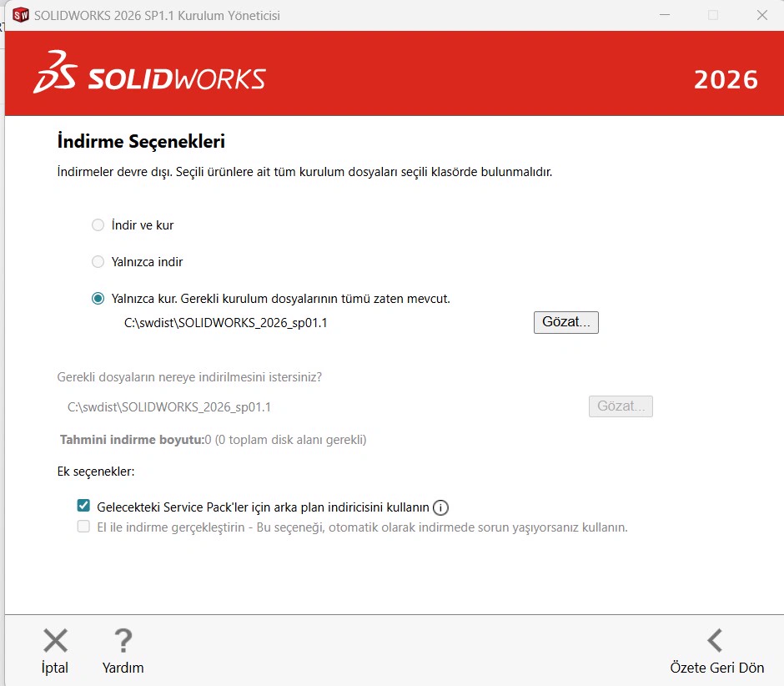Open Yardım help question mark icon
784x686 pixels.
tap(123, 640)
